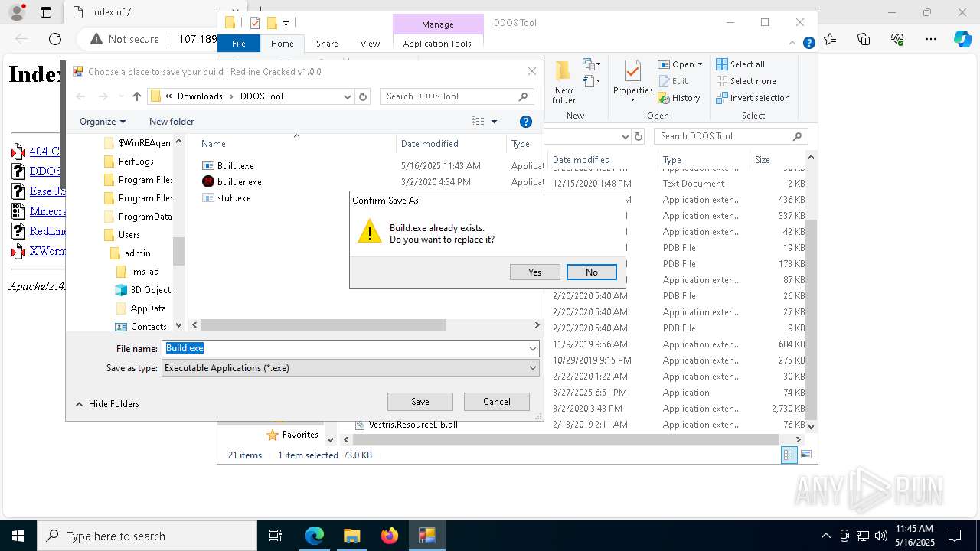Reload the Edge browser page
This screenshot has height=551, width=980.
point(55,39)
